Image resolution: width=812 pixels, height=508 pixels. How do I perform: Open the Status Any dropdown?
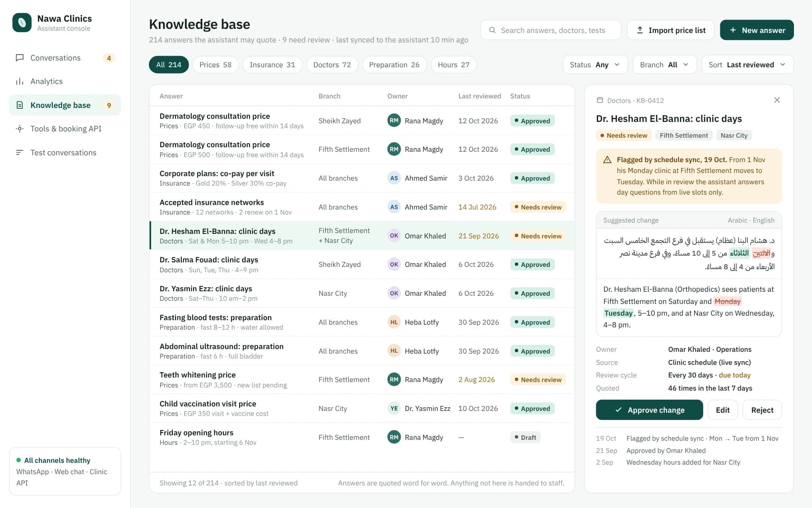tap(595, 65)
